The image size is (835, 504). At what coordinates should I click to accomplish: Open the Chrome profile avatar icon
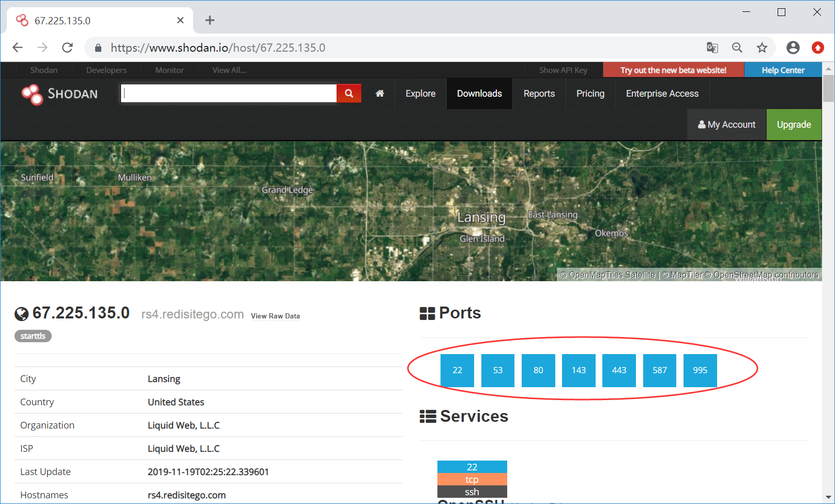(x=793, y=48)
